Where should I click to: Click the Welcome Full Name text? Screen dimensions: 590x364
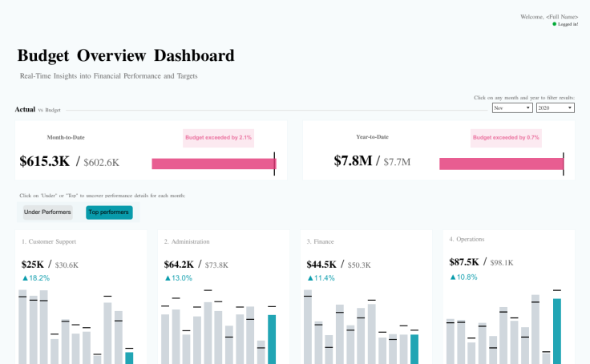pos(549,17)
